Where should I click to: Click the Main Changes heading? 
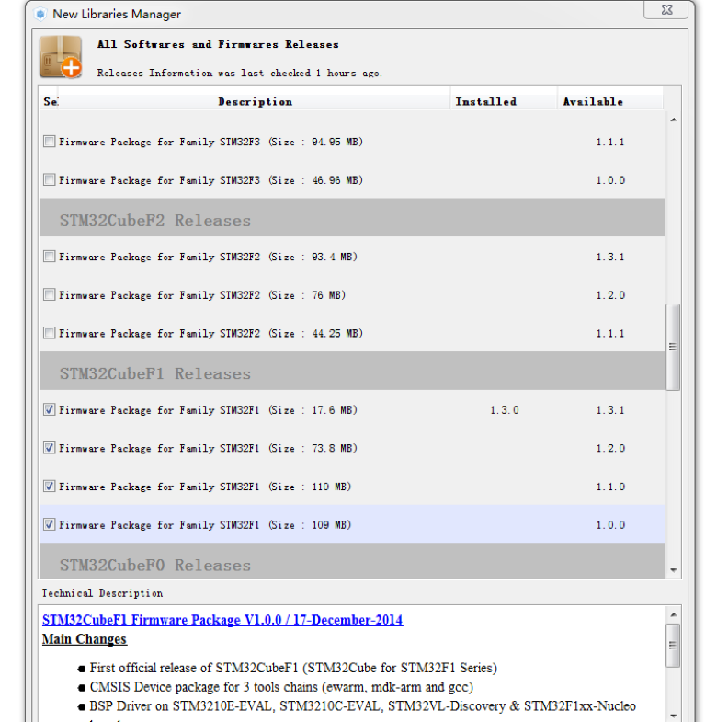pyautogui.click(x=84, y=639)
